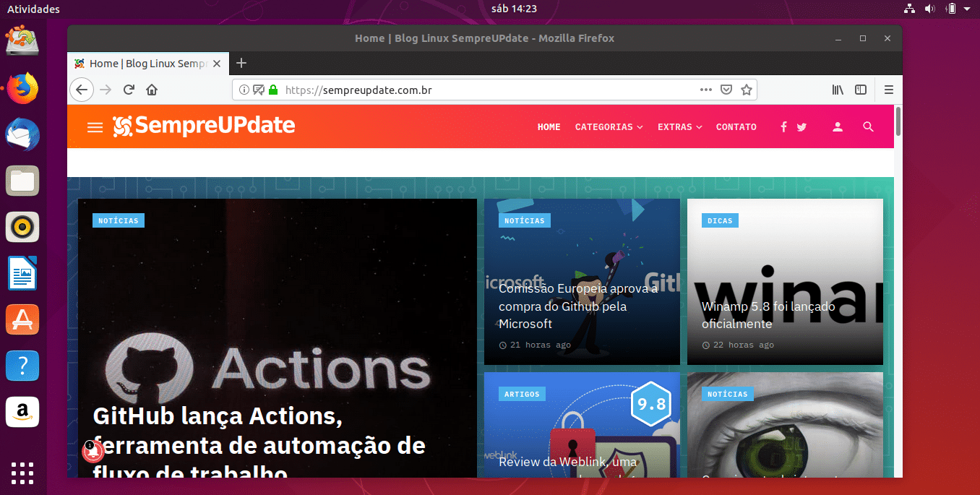Click the SempreUPdate logo
980x495 pixels.
tap(204, 126)
